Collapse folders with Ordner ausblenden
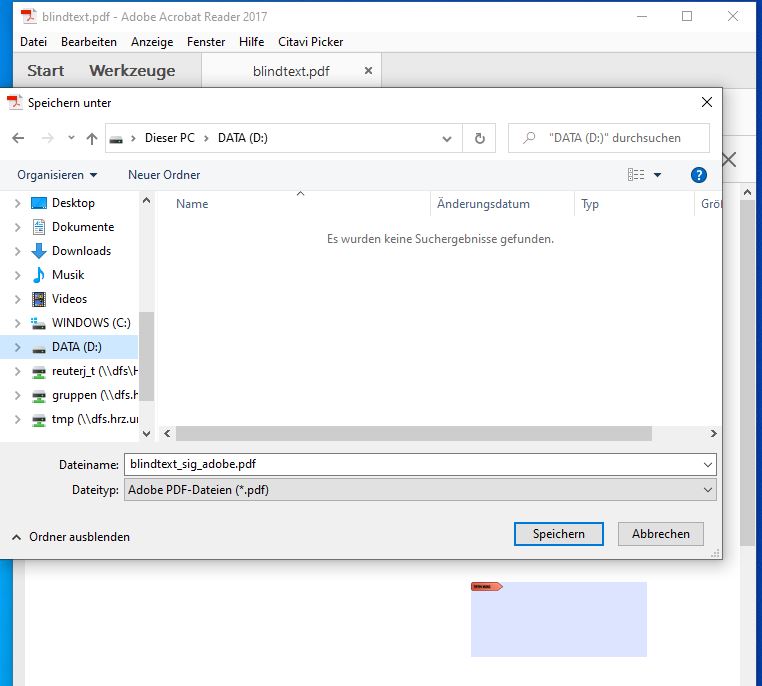 [70, 537]
